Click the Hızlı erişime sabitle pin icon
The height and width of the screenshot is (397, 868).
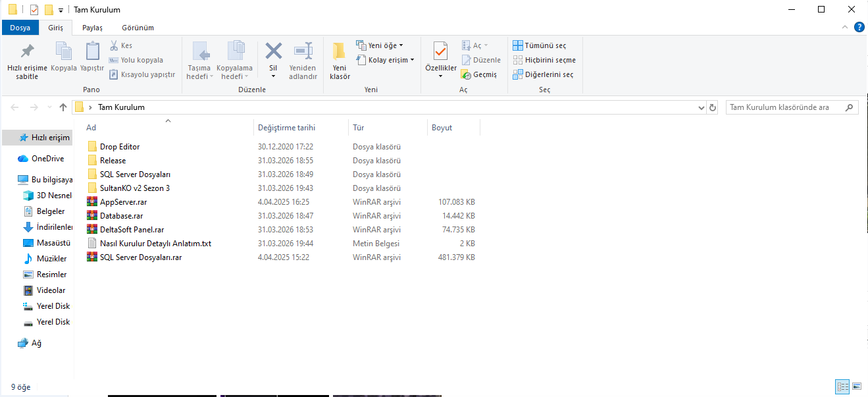(27, 51)
